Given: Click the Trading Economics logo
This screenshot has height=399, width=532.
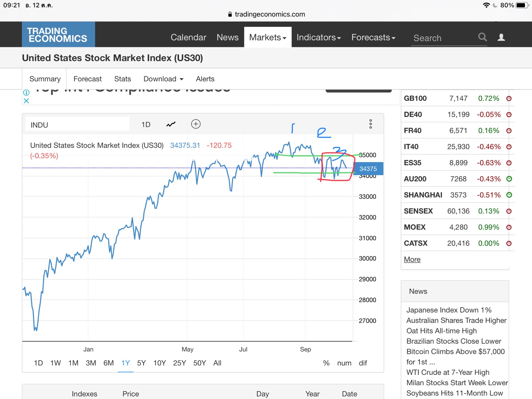Looking at the screenshot, I should pyautogui.click(x=58, y=34).
